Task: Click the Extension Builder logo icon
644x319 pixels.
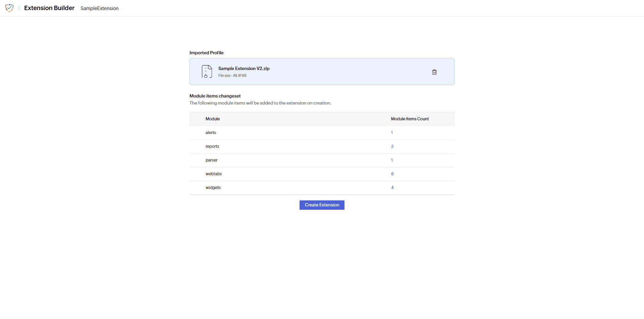Action: (x=9, y=8)
